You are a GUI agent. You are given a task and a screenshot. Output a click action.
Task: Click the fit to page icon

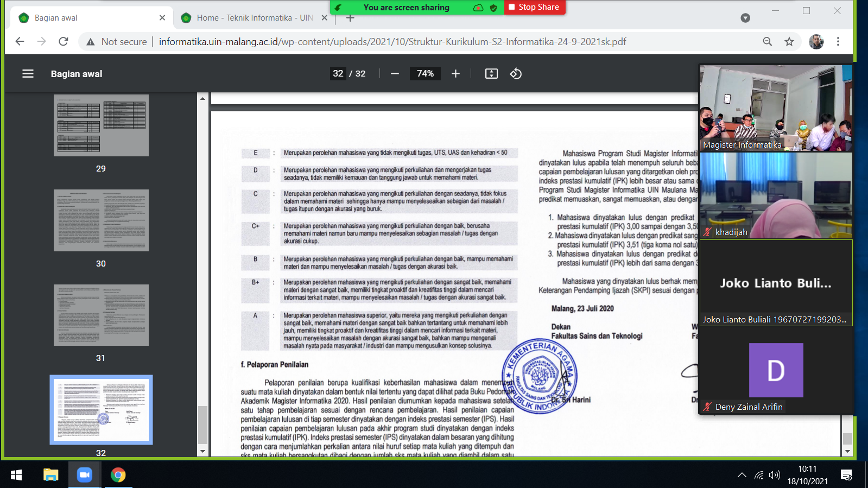tap(491, 74)
